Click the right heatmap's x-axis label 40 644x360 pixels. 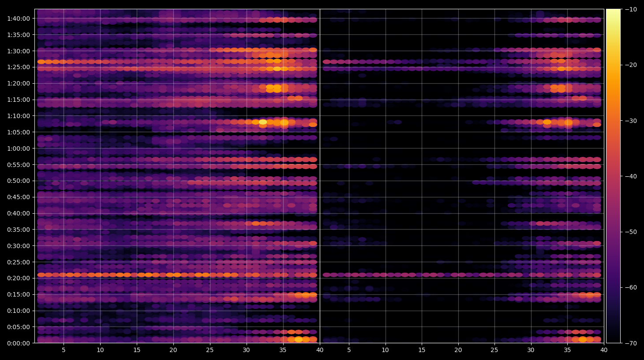click(604, 350)
